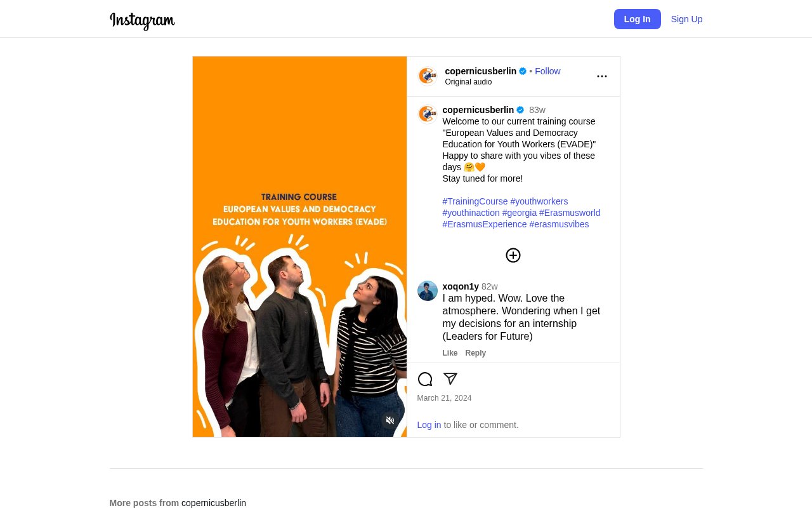
Task: Click the training course video thumbnail
Action: coord(299,246)
